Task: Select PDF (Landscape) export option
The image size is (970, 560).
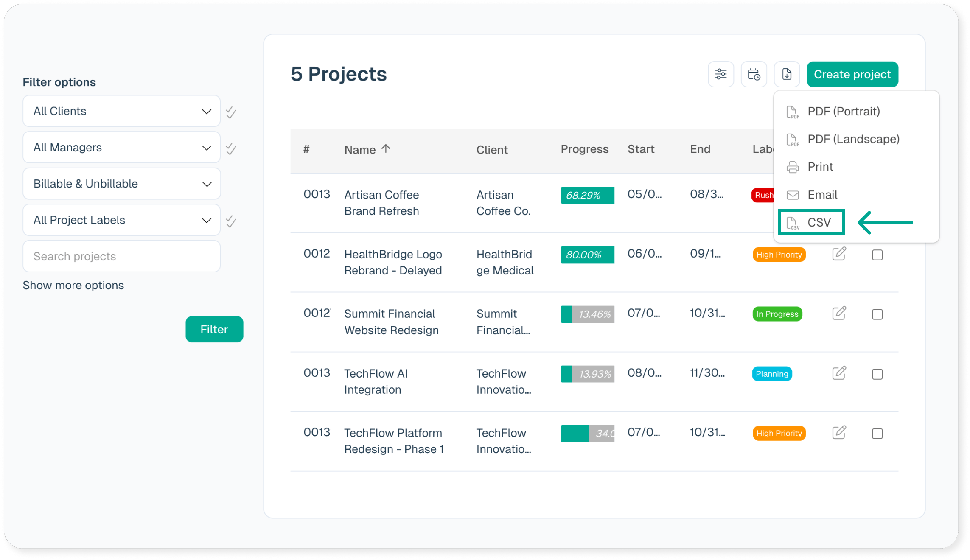Action: [853, 139]
